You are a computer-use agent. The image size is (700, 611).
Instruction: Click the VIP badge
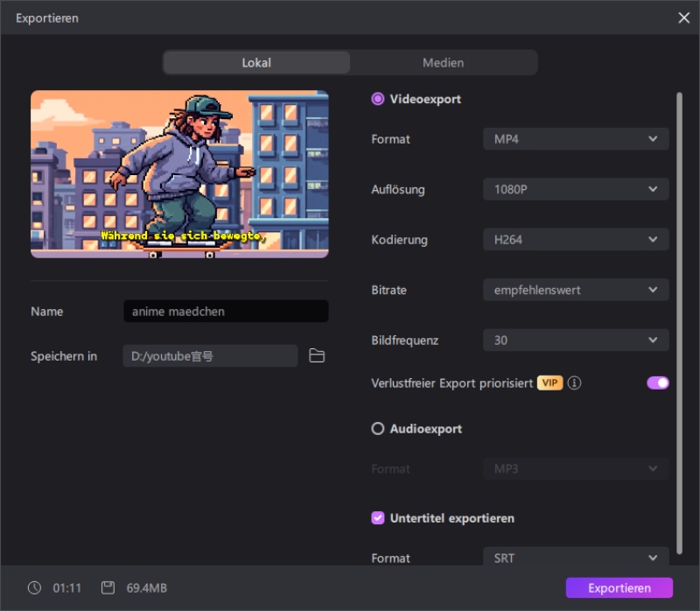coord(549,383)
